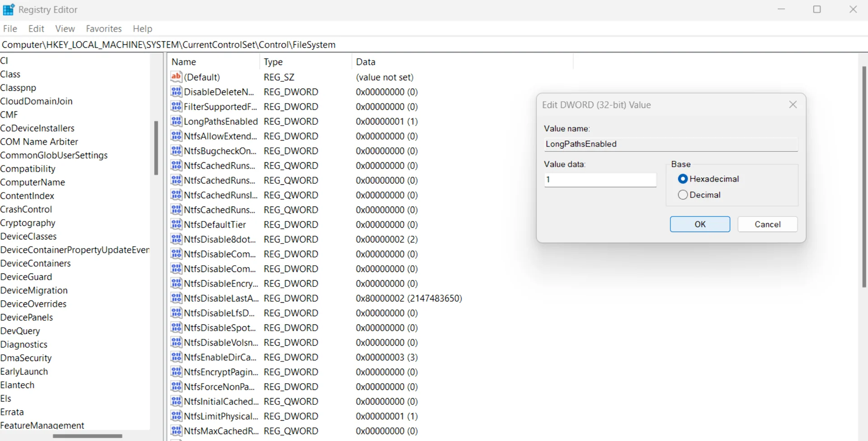This screenshot has width=868, height=441.
Task: Open the View menu
Action: tap(65, 29)
